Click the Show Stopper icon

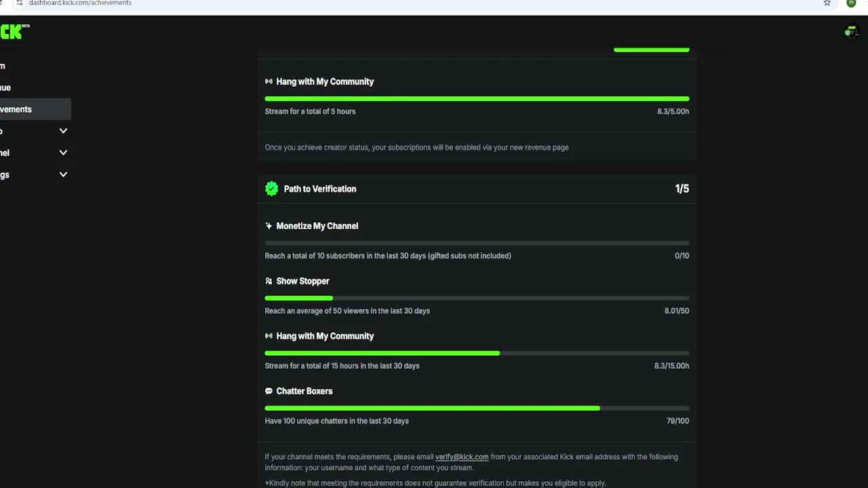point(269,281)
